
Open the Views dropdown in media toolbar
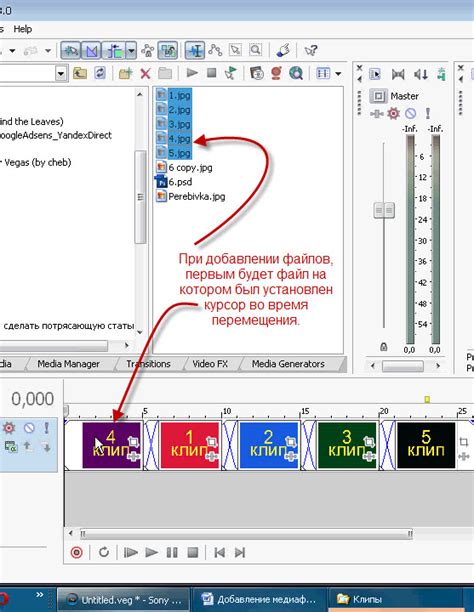point(338,73)
